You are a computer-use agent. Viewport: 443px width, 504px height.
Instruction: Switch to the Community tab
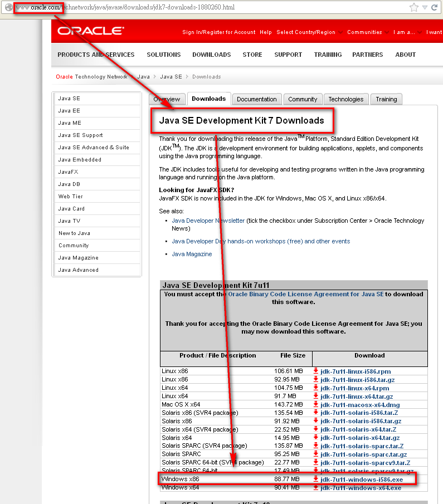click(x=303, y=99)
